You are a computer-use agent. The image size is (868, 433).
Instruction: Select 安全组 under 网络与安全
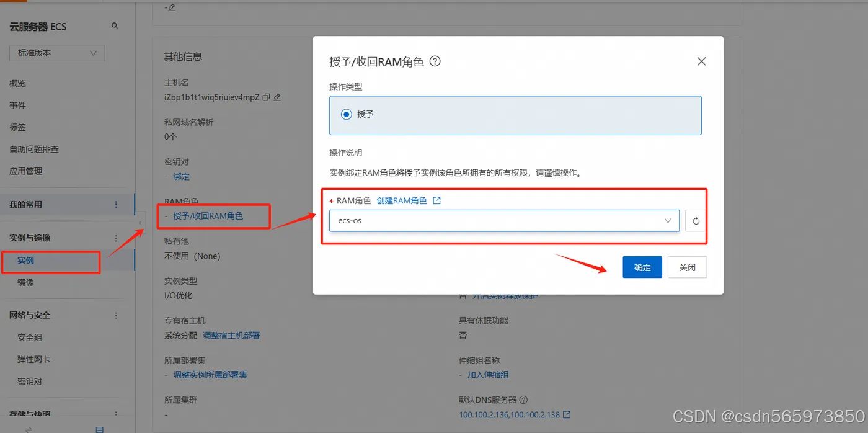[30, 337]
